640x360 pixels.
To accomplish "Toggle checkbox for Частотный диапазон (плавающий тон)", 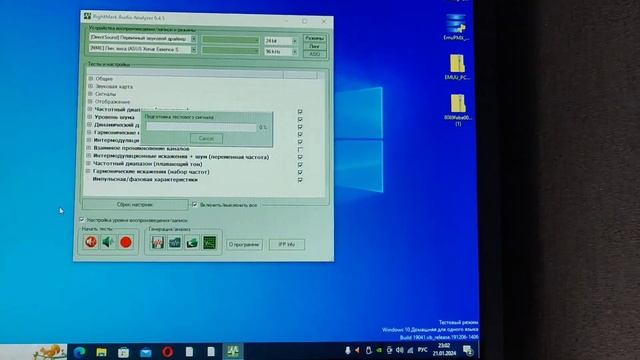I will [300, 164].
